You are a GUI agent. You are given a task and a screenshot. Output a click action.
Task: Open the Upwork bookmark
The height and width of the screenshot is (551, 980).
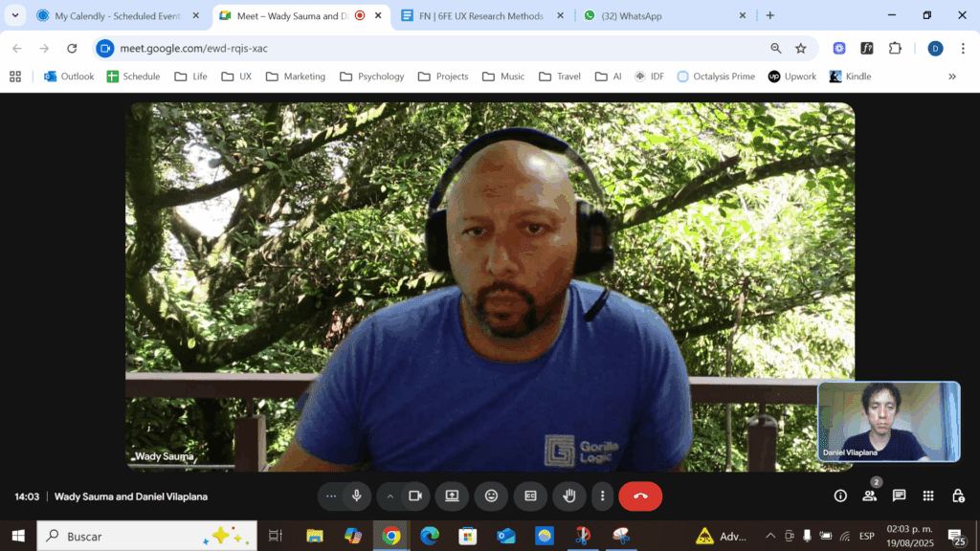792,77
